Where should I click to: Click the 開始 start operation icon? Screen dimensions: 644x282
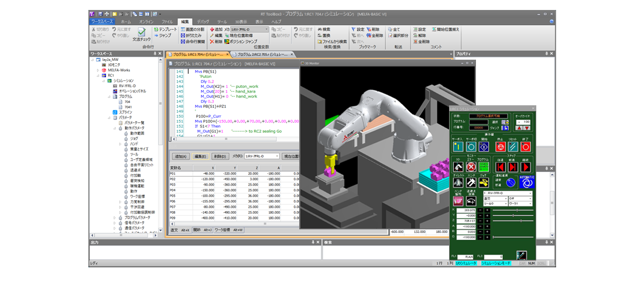point(485,147)
